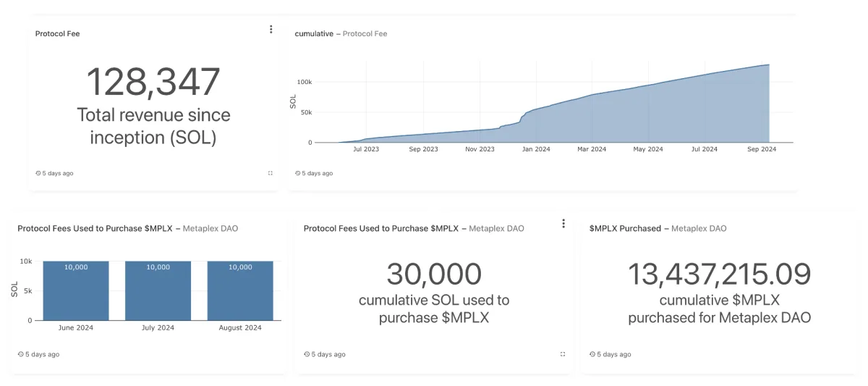Open Metaplex DAO link in bar chart title
This screenshot has height=386, width=868.
point(210,229)
